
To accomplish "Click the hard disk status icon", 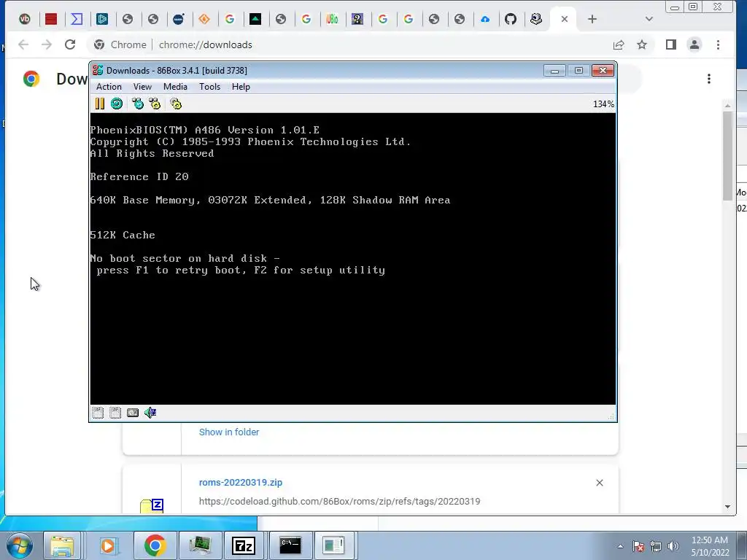I will 133,413.
